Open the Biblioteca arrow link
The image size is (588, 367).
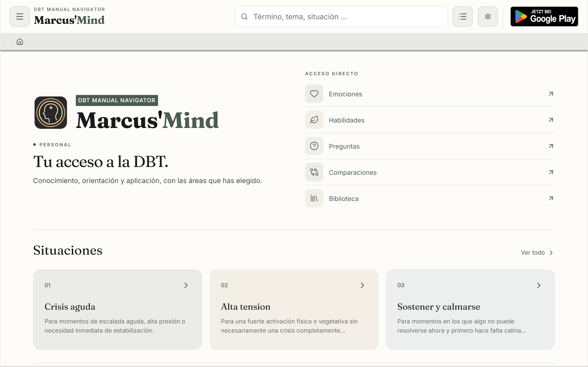551,199
